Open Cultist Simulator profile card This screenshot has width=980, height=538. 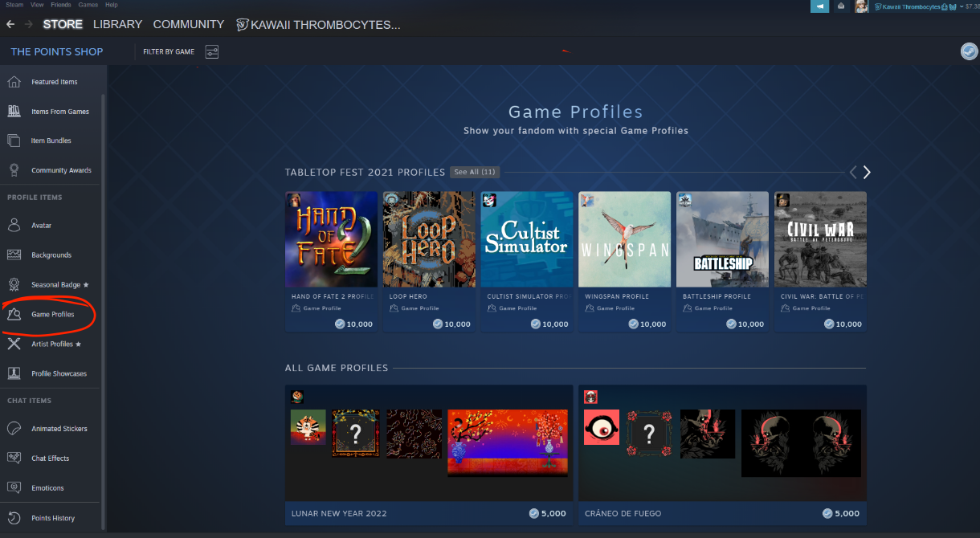pyautogui.click(x=527, y=262)
